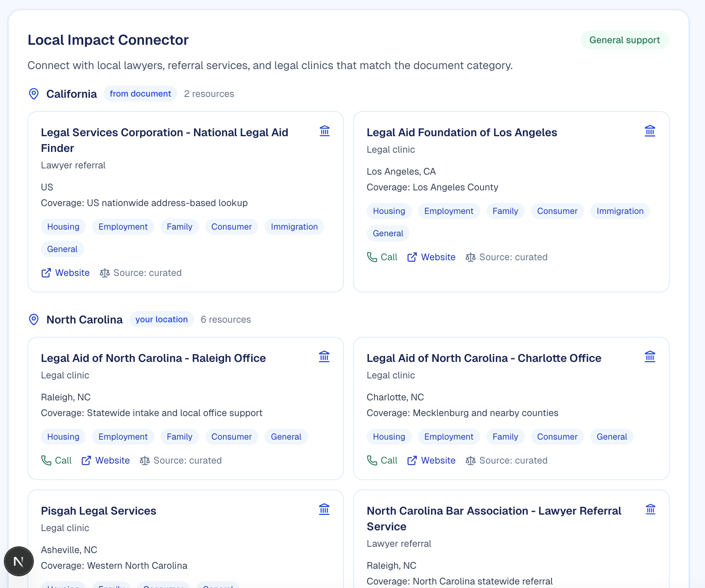
Task: Click courthouse icon on National Legal Aid Finder card
Action: (325, 131)
